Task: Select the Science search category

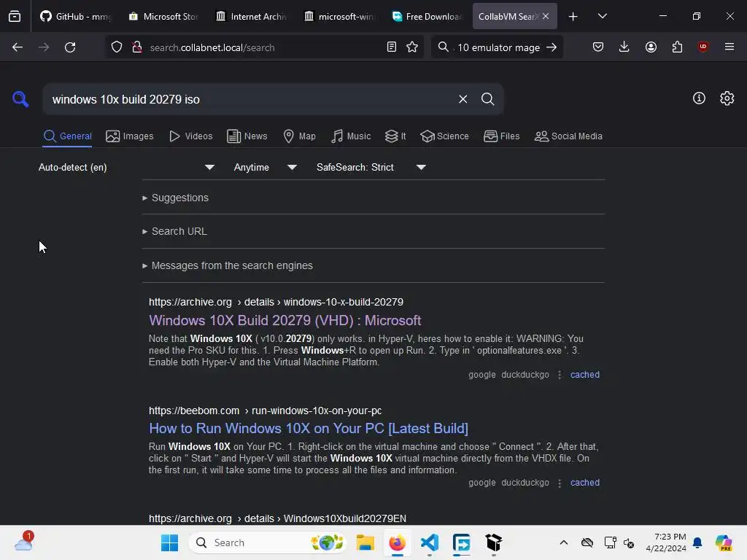Action: (444, 136)
